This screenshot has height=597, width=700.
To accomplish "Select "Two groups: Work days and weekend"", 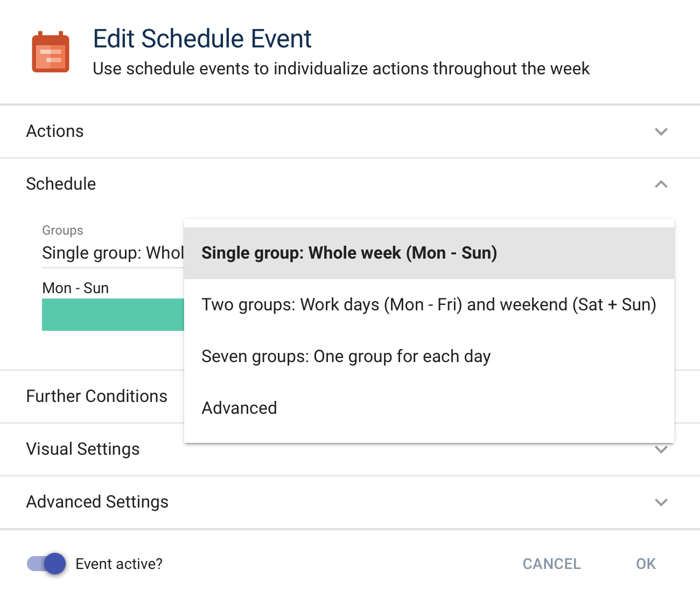I will [x=428, y=304].
